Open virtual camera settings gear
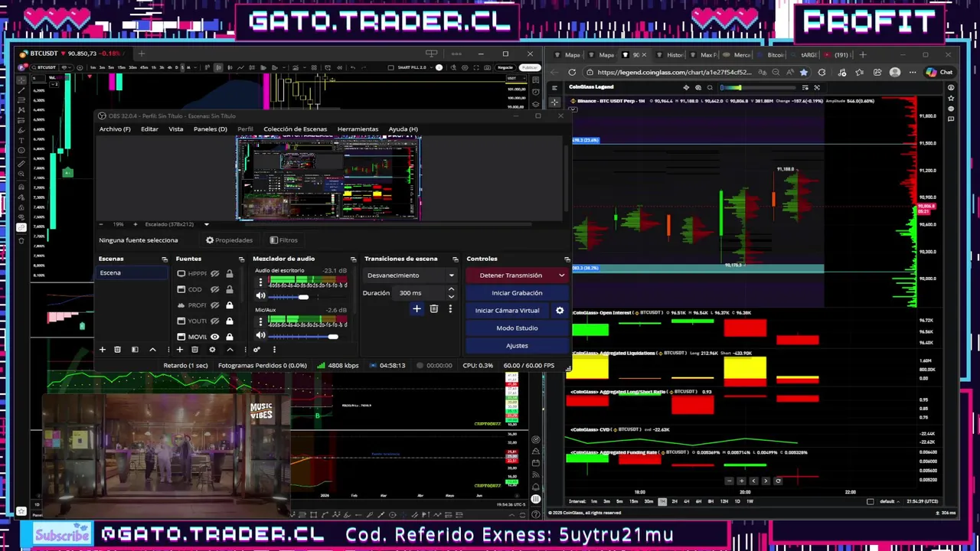Screen dimensions: 980x551 pos(560,311)
